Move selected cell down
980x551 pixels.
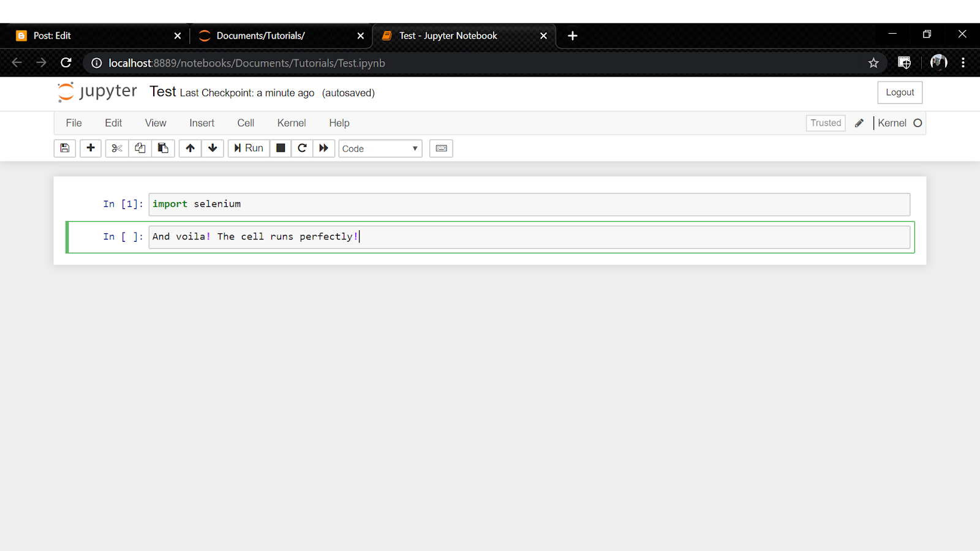(x=213, y=148)
